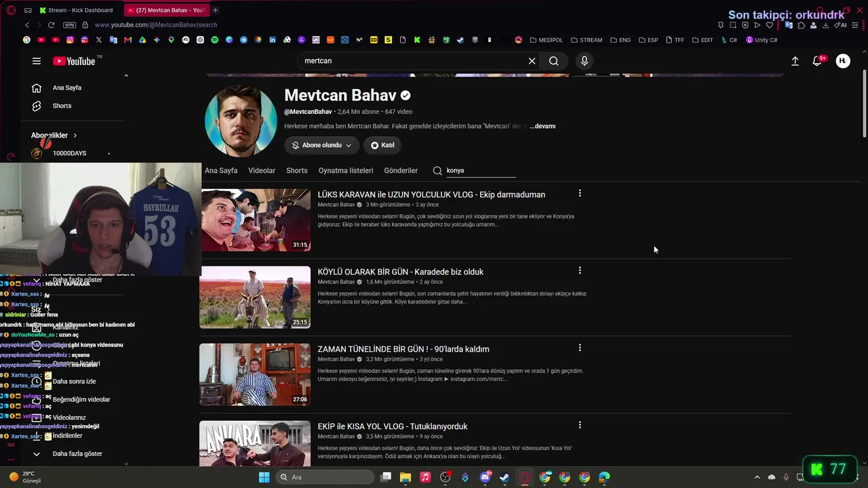This screenshot has width=868, height=488.
Task: Open options for EKİP ile KISA YOL video
Action: (x=580, y=425)
